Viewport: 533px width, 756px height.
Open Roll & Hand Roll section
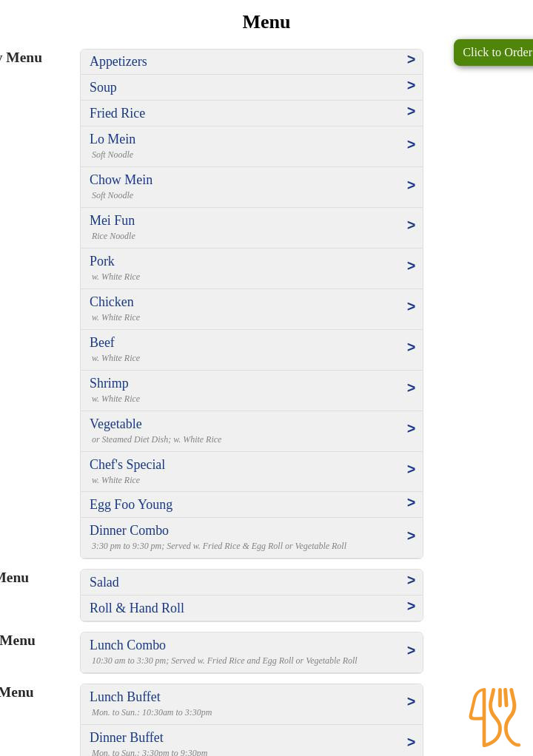(x=251, y=608)
